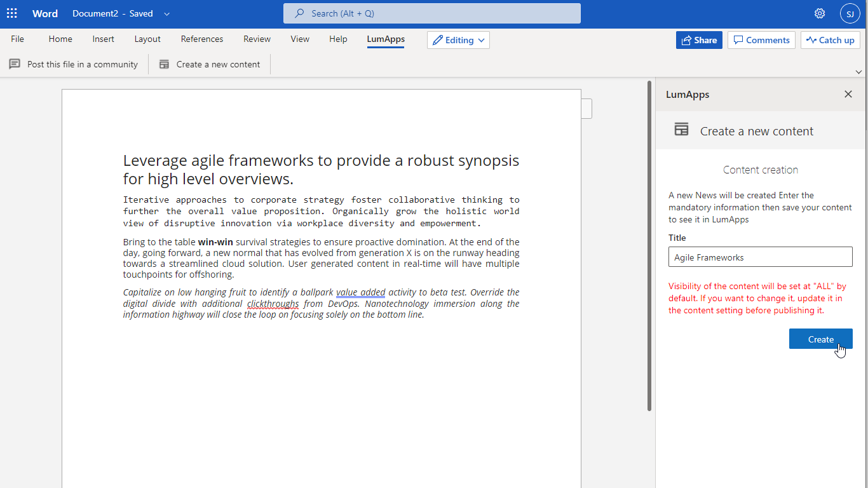Click the document vertical scrollbar
Image resolution: width=868 pixels, height=488 pixels.
649,246
